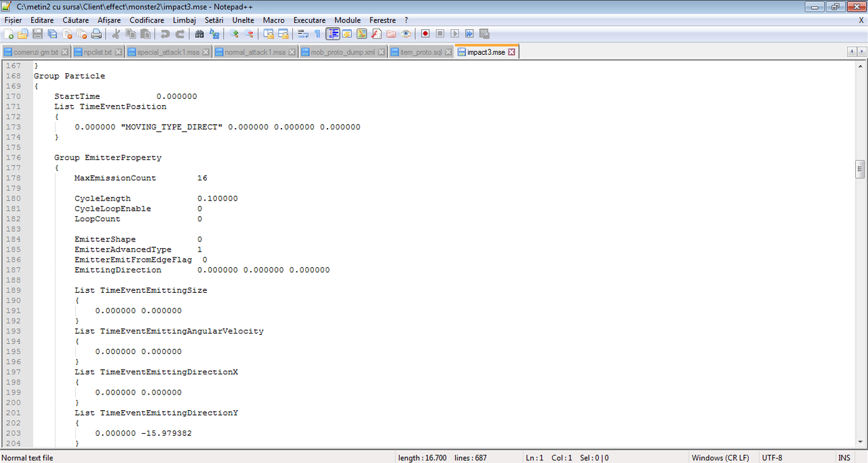Switch to the npclist.txt tab
868x463 pixels.
[x=98, y=52]
